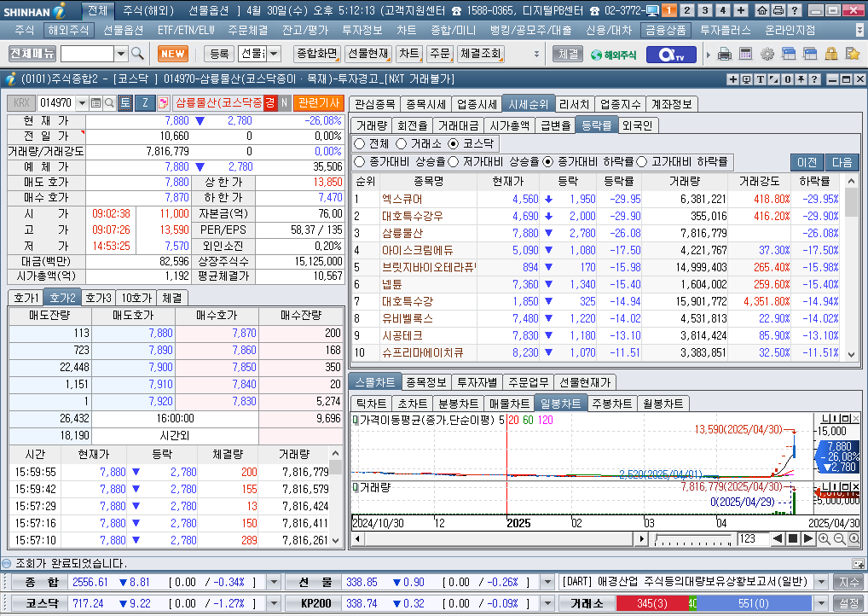
Task: Click the blue Z button
Action: [145, 102]
